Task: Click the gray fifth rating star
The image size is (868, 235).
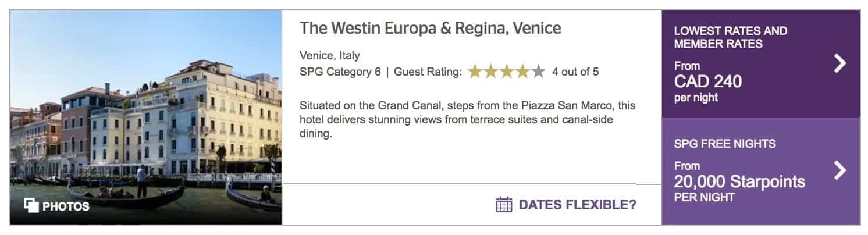Action: click(538, 72)
